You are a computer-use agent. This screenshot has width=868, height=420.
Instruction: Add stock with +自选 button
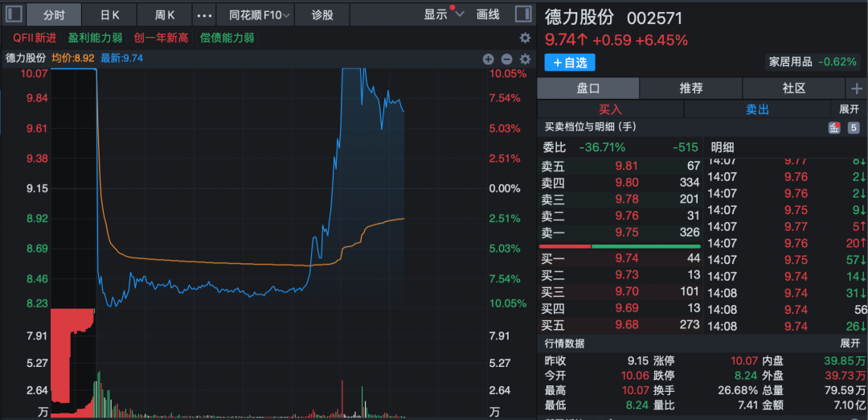570,62
